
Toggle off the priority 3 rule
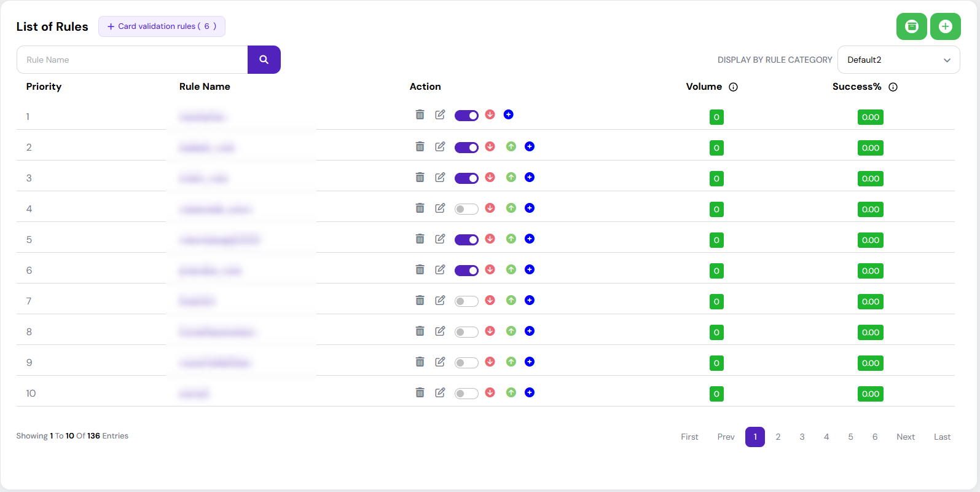tap(466, 178)
